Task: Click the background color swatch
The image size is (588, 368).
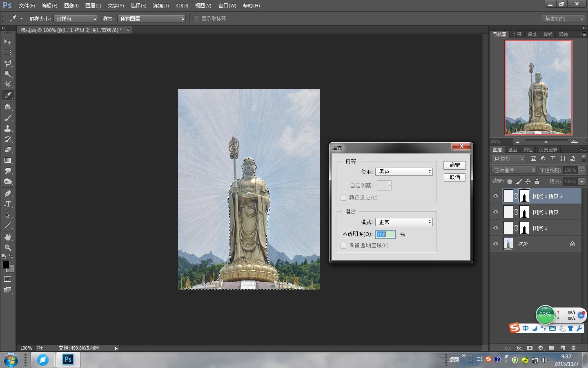Action: point(11,269)
